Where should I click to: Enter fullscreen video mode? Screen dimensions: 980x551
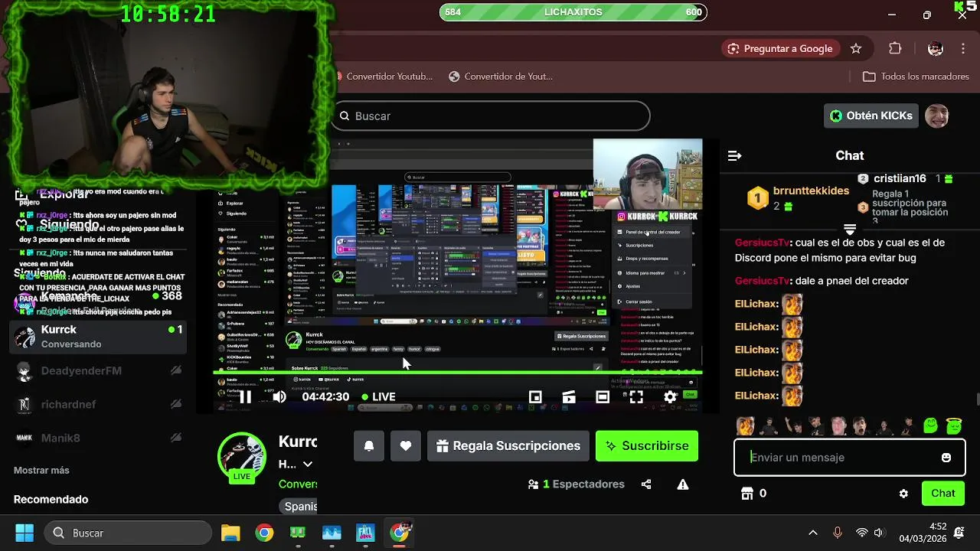(636, 396)
